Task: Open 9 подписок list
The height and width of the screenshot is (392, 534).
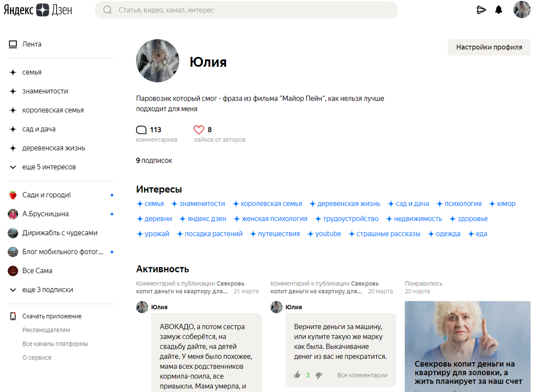Action: pos(154,160)
